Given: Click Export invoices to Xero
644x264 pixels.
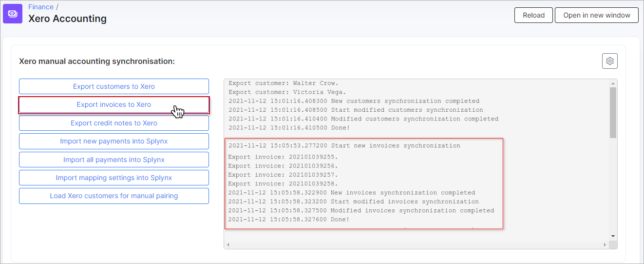Looking at the screenshot, I should click(x=114, y=104).
